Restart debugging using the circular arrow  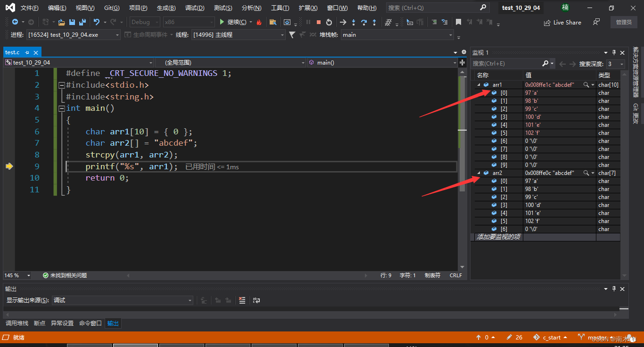[329, 22]
